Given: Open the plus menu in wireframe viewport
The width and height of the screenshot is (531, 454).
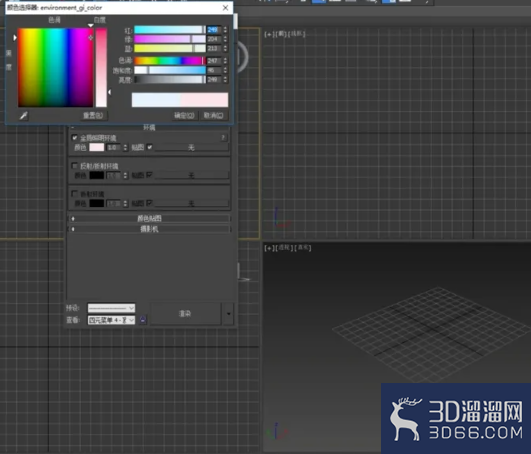Looking at the screenshot, I should tap(269, 34).
